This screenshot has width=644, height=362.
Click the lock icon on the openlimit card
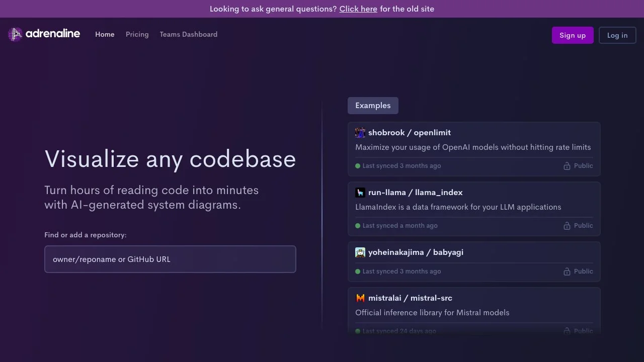(x=567, y=166)
